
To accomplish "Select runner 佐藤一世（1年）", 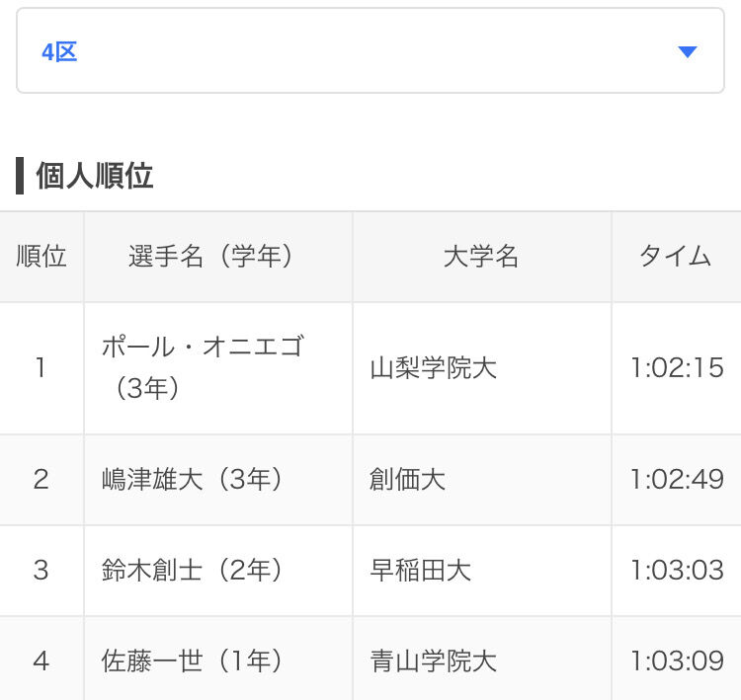I will (194, 660).
